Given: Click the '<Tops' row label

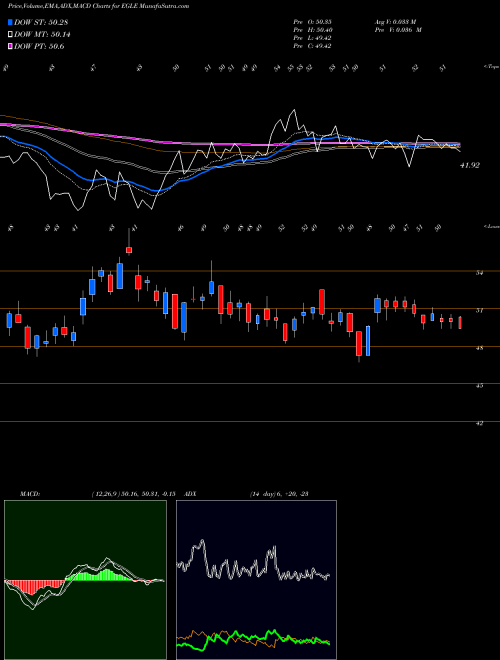Looking at the screenshot, I should 492,67.
